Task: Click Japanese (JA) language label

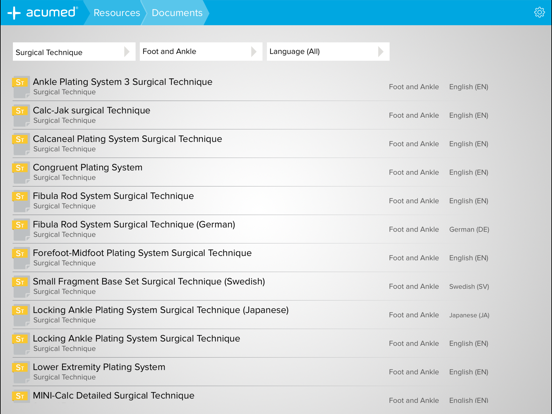Action: tap(469, 315)
